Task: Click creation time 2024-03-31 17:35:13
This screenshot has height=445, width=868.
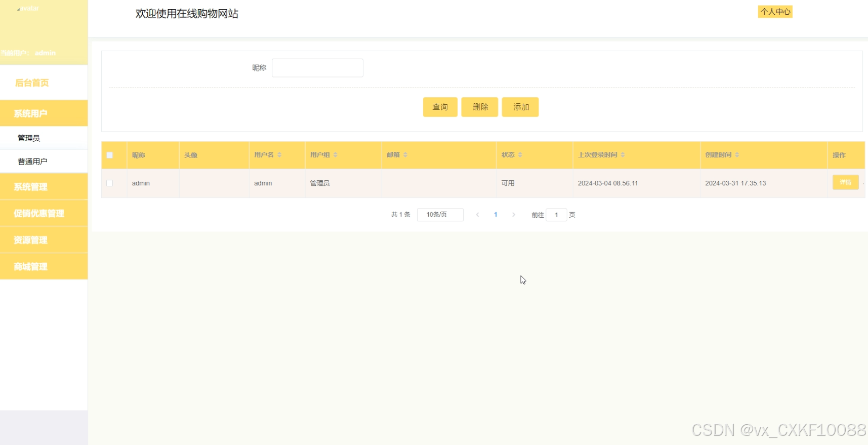Action: (735, 183)
